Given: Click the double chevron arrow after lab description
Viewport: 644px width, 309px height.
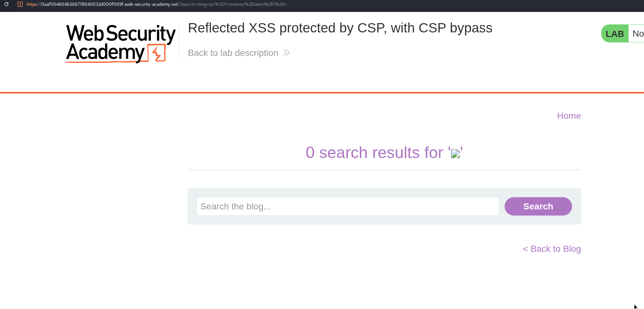Looking at the screenshot, I should 287,53.
